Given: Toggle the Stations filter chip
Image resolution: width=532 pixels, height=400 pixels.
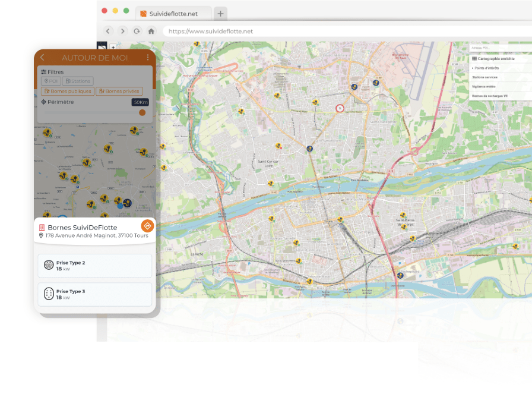Looking at the screenshot, I should click(x=78, y=81).
